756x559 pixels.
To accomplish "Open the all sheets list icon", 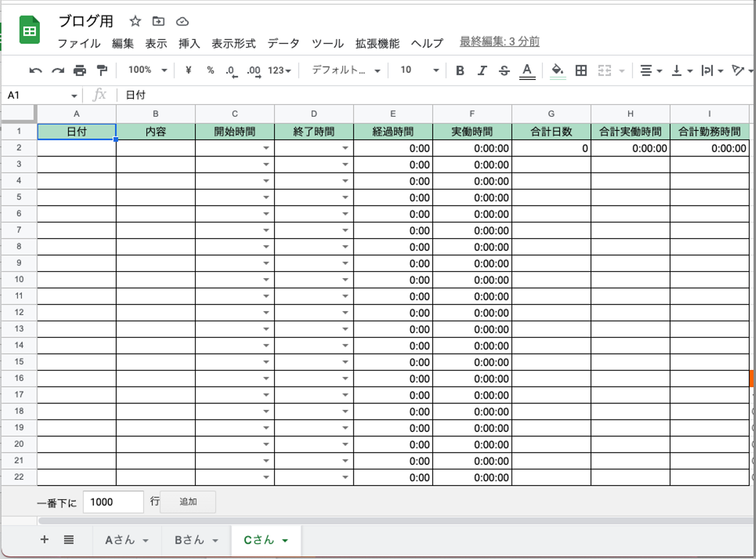I will click(x=69, y=540).
